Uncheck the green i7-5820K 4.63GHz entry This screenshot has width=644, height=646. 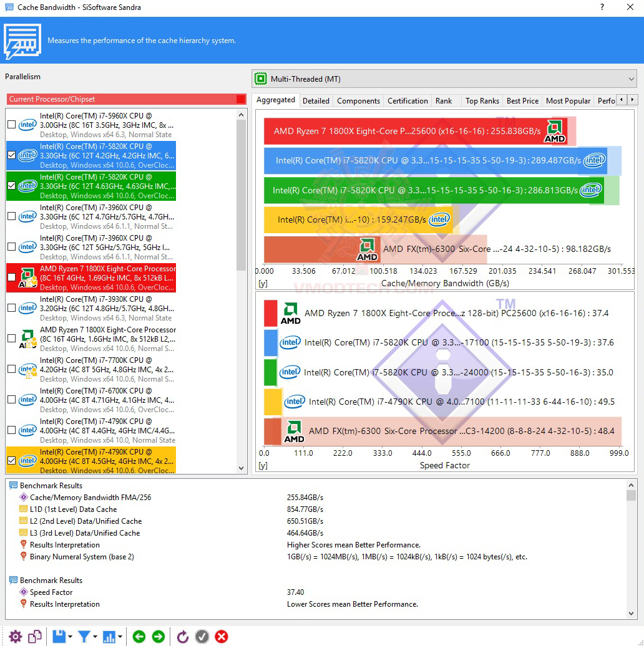tap(11, 185)
